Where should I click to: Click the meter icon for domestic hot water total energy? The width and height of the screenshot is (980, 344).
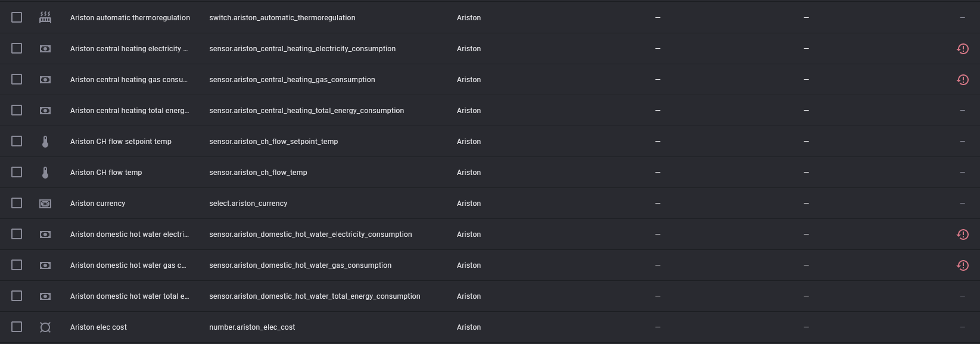tap(45, 296)
